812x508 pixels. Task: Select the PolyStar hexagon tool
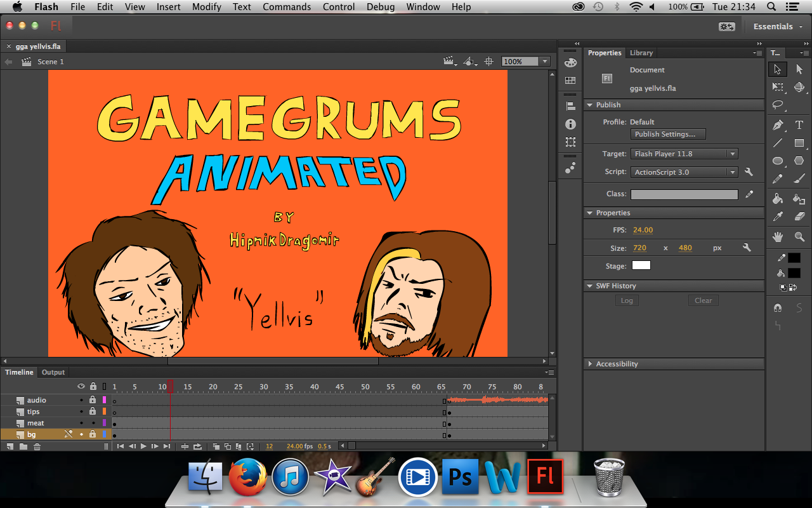click(x=799, y=161)
